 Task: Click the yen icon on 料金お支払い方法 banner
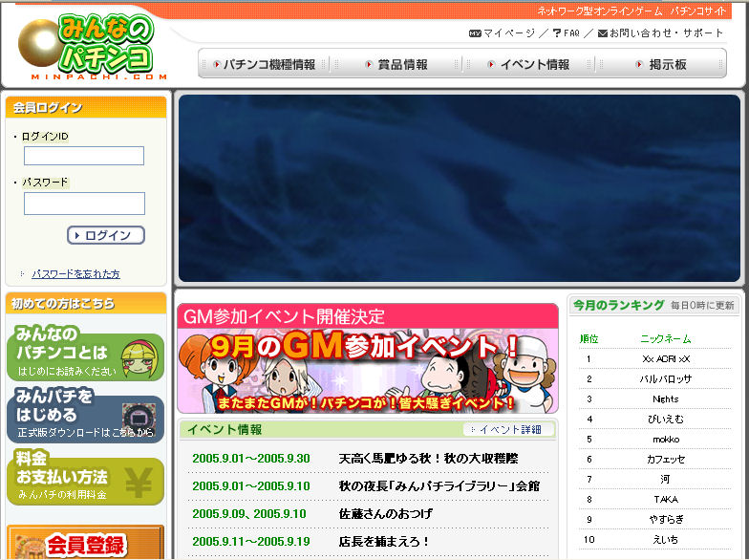pyautogui.click(x=138, y=483)
